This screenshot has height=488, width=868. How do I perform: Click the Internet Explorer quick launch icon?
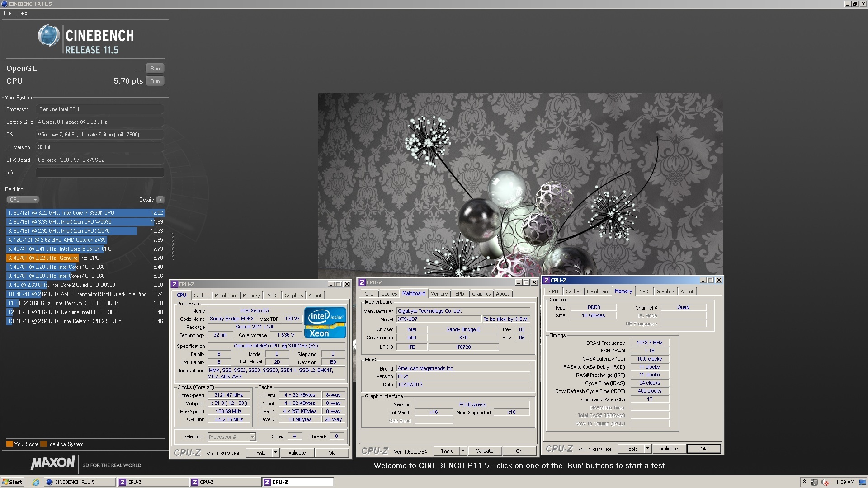pos(36,482)
